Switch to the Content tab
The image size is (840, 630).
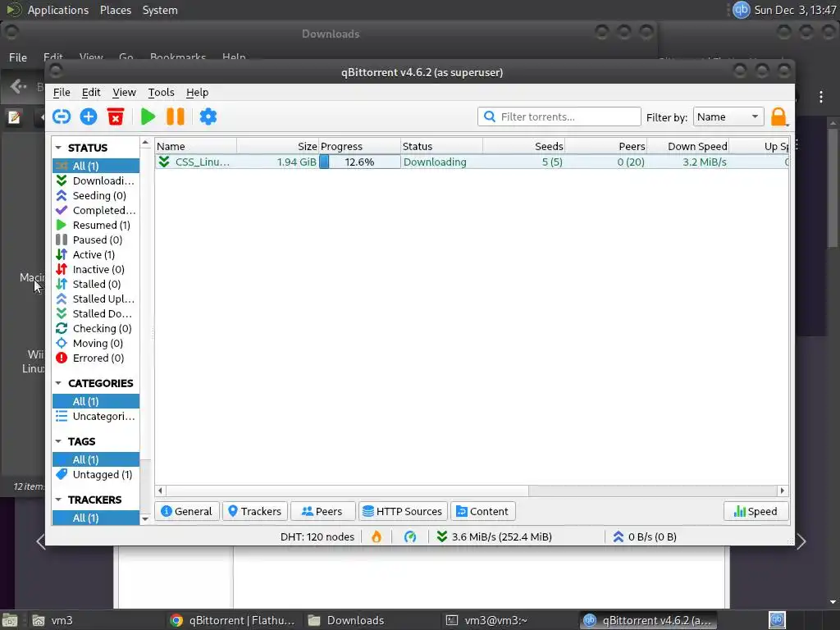tap(482, 511)
